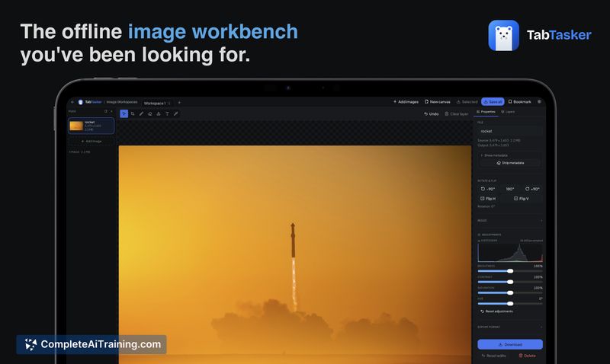
Task: Adjust the Hue slider
Action: (x=510, y=304)
